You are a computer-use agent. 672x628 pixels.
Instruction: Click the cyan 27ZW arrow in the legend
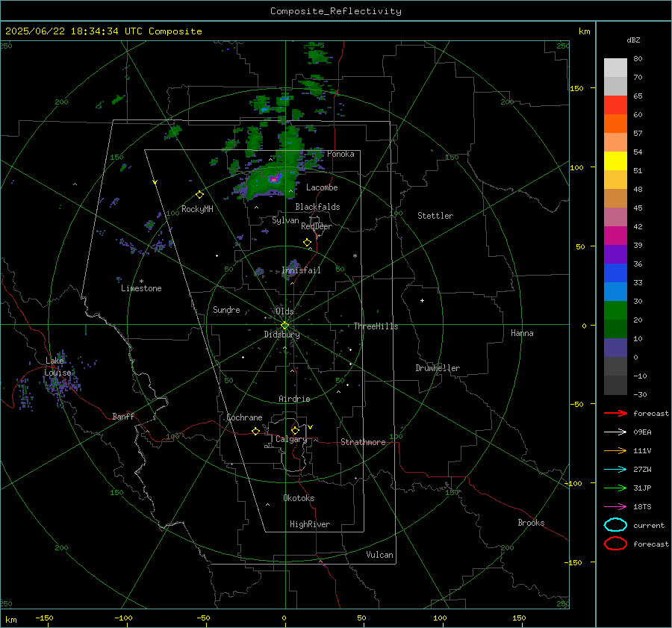coord(615,469)
